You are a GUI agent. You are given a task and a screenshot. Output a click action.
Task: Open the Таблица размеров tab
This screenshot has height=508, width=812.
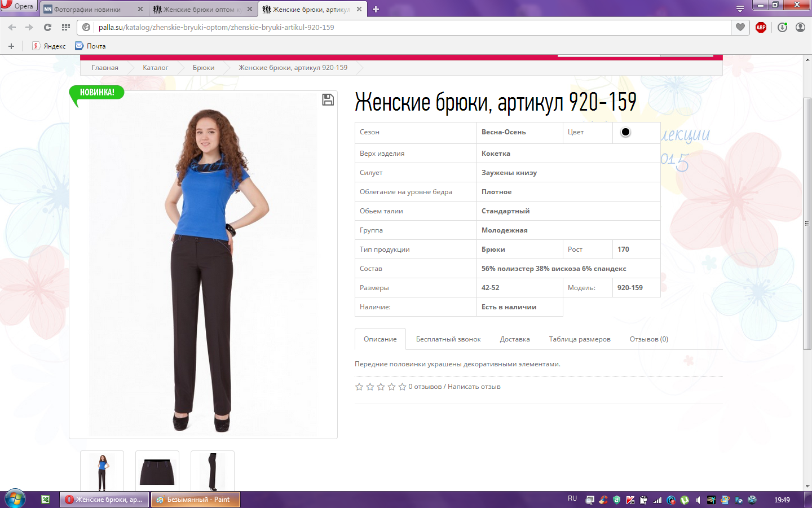coord(580,339)
